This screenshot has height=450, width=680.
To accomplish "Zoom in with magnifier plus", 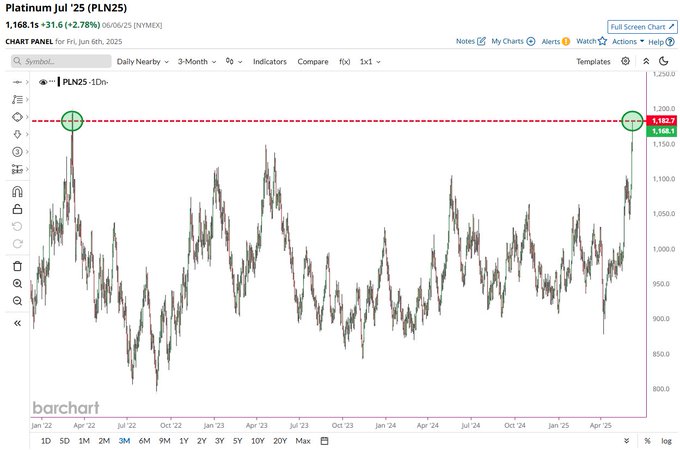I will 17,284.
